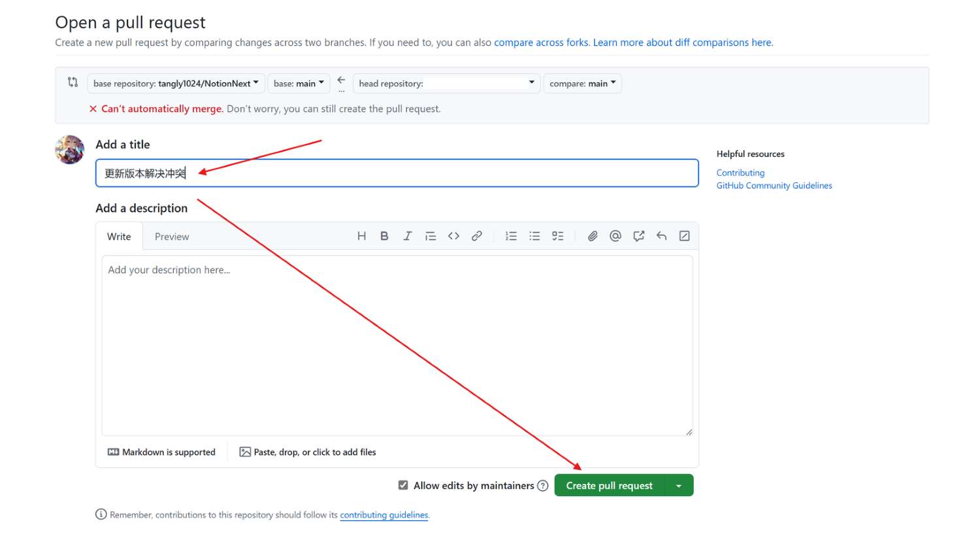Click the attach files paperclip icon
The width and height of the screenshot is (980, 538).
click(x=593, y=236)
